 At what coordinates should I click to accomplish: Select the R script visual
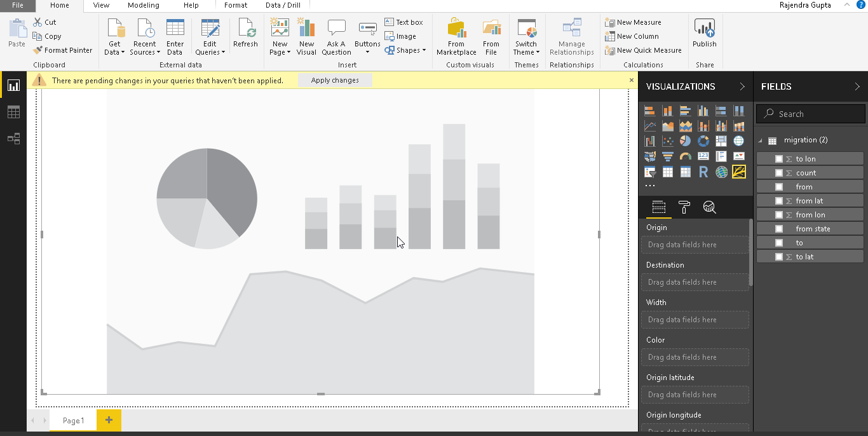pos(703,172)
